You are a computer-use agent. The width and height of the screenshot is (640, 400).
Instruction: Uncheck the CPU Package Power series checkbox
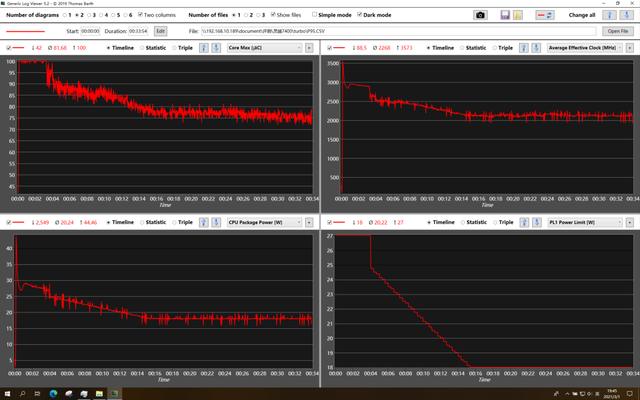9,222
